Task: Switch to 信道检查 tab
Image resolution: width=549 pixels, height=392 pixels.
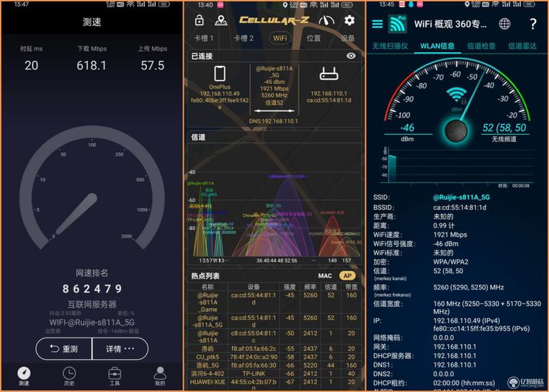Action: 481,46
